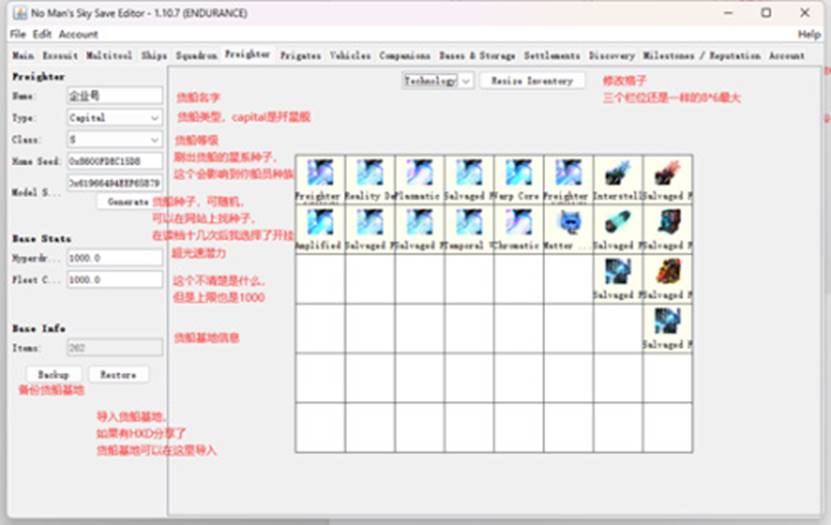The height and width of the screenshot is (525, 831).
Task: Switch to the Account tab in tab row
Action: tap(786, 55)
